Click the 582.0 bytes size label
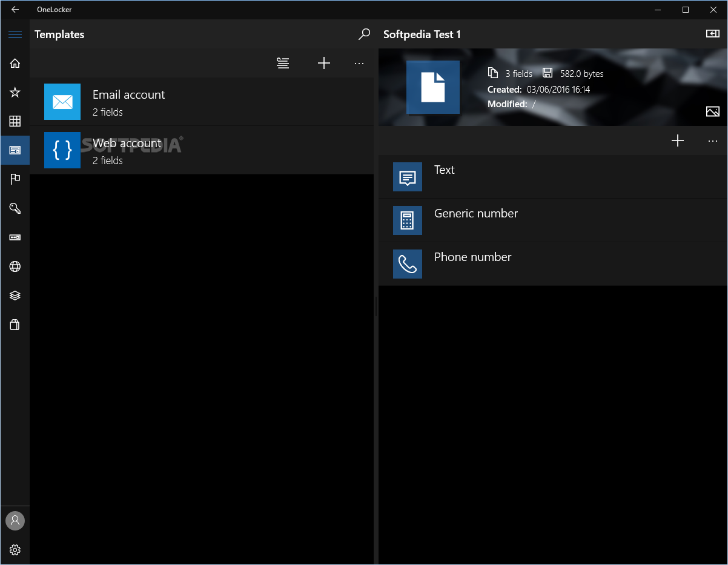Screen dimensions: 728x565 (581, 74)
